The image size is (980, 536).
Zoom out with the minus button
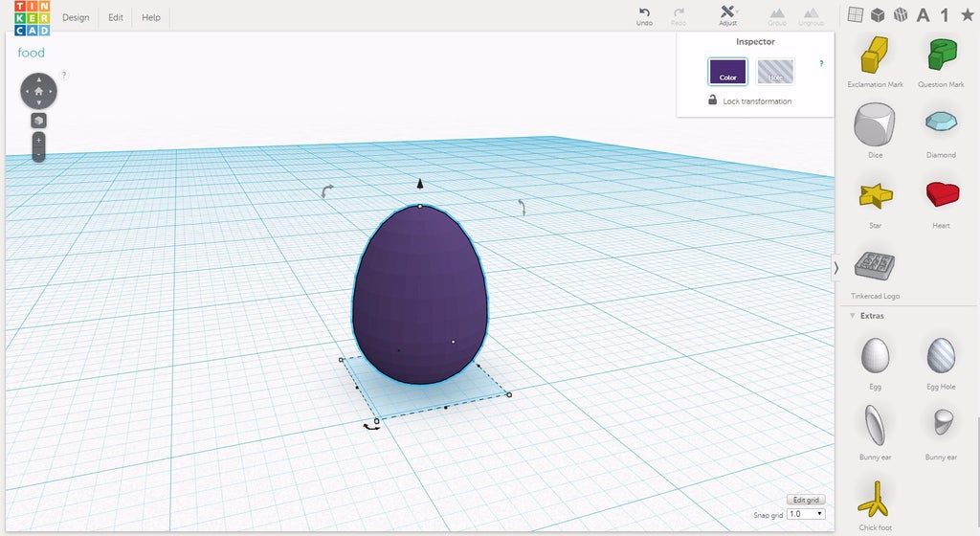coord(38,155)
